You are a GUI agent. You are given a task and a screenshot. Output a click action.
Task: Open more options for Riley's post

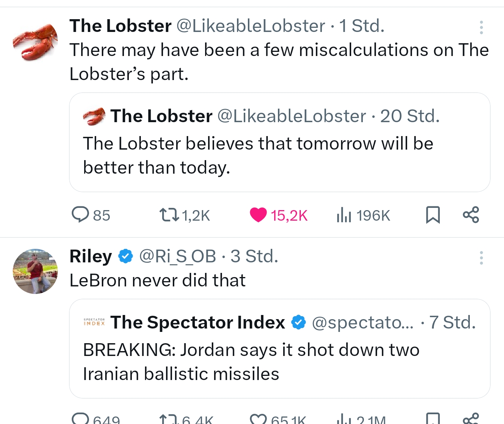point(481,258)
